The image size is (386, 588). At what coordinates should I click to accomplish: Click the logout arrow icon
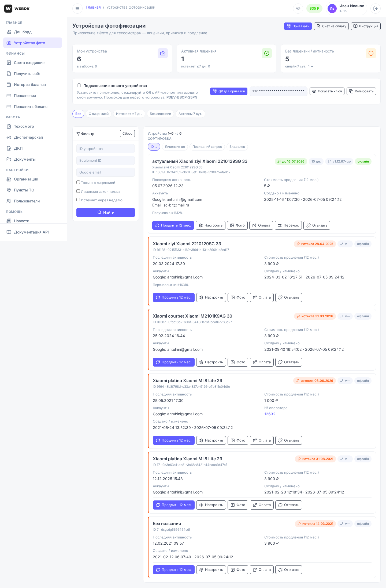[376, 9]
